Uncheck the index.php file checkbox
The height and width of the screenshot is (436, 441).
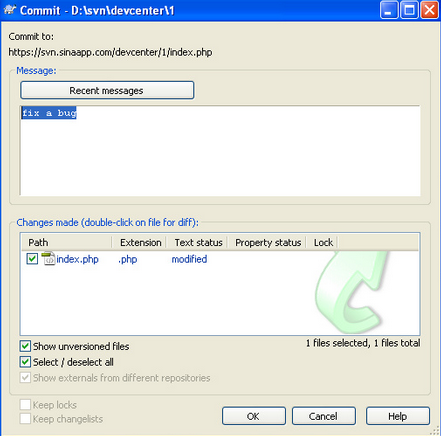coord(32,259)
